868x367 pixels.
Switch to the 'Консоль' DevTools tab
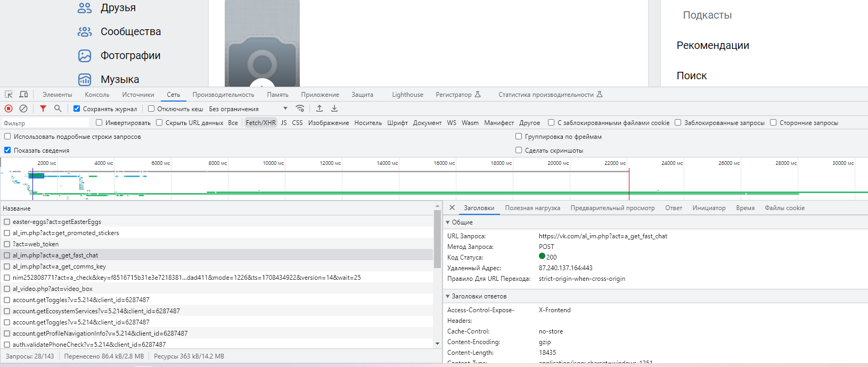pyautogui.click(x=97, y=95)
